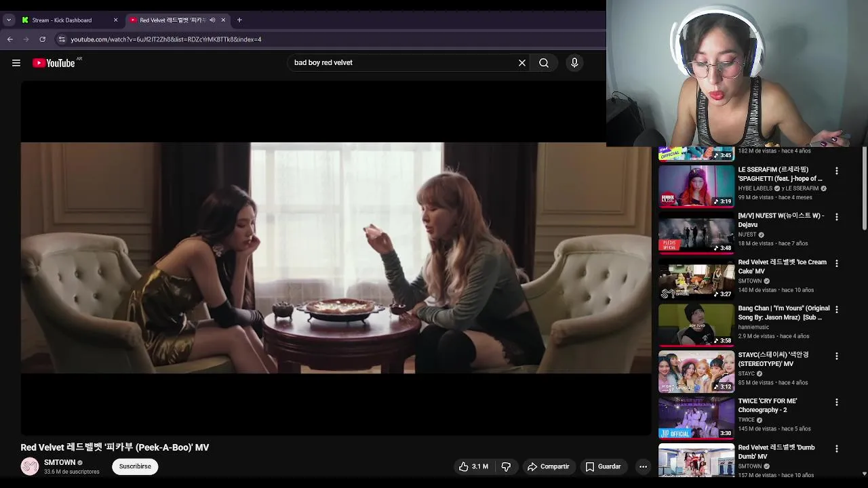The image size is (868, 488).
Task: Mute the tab via speaker icon
Action: 212,20
